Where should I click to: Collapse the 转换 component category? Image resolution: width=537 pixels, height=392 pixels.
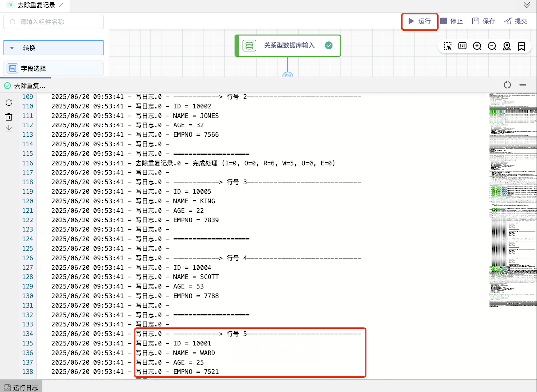coord(12,48)
